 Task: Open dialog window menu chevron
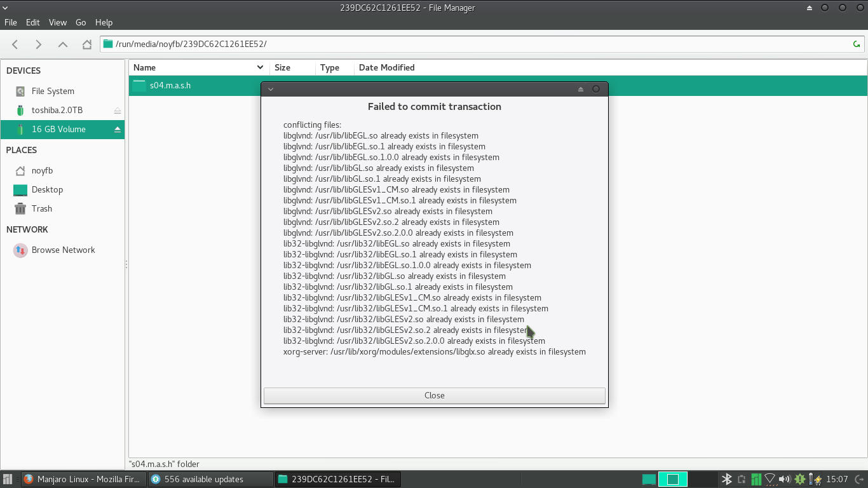click(x=271, y=89)
